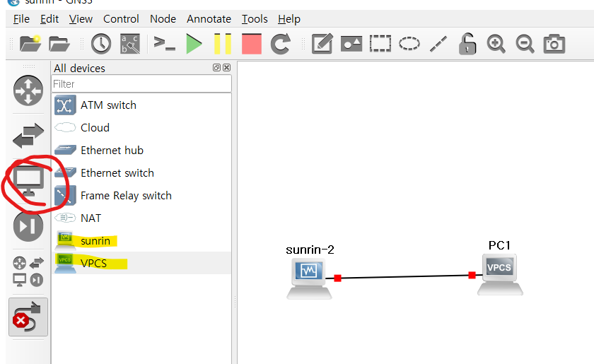The width and height of the screenshot is (594, 364).
Task: Start all nodes with green play button
Action: click(194, 44)
